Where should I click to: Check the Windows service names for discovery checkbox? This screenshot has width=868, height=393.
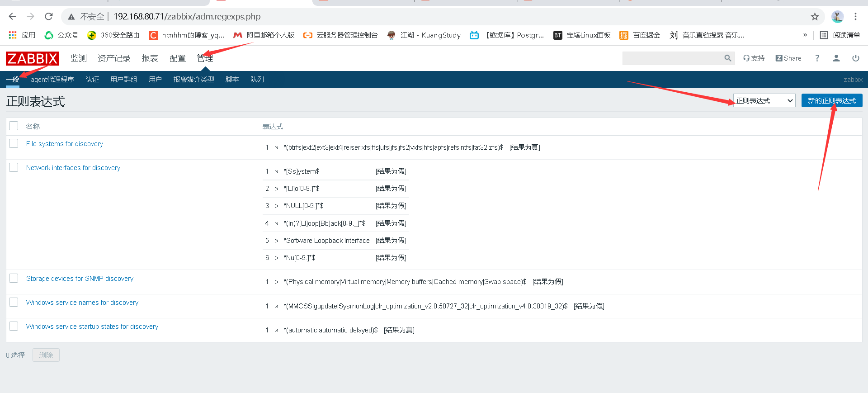click(14, 302)
